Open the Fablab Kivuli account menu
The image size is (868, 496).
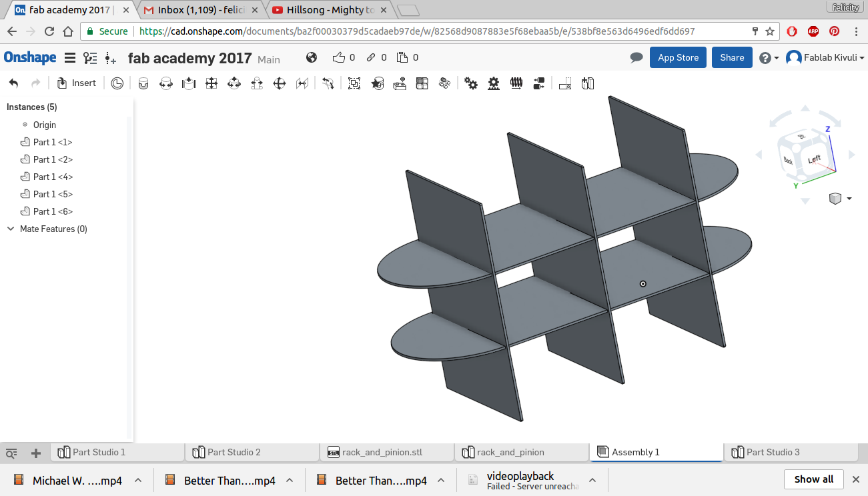click(825, 57)
